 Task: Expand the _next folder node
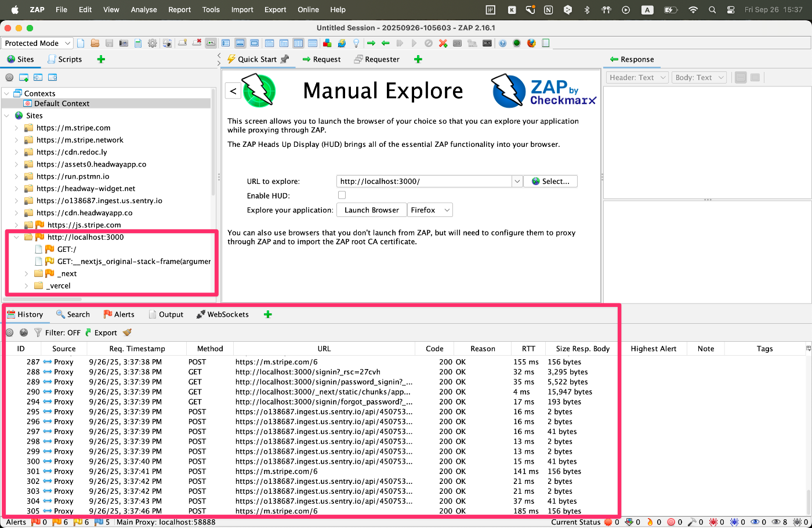pos(26,273)
